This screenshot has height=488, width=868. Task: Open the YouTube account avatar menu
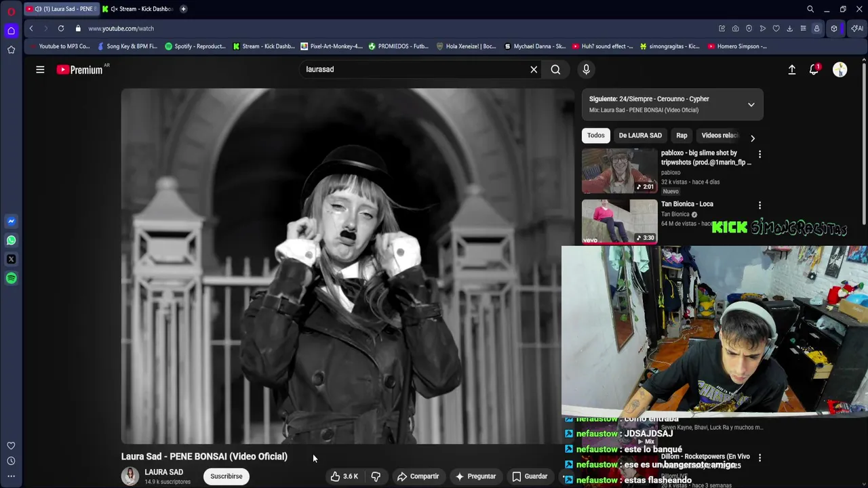coord(840,69)
